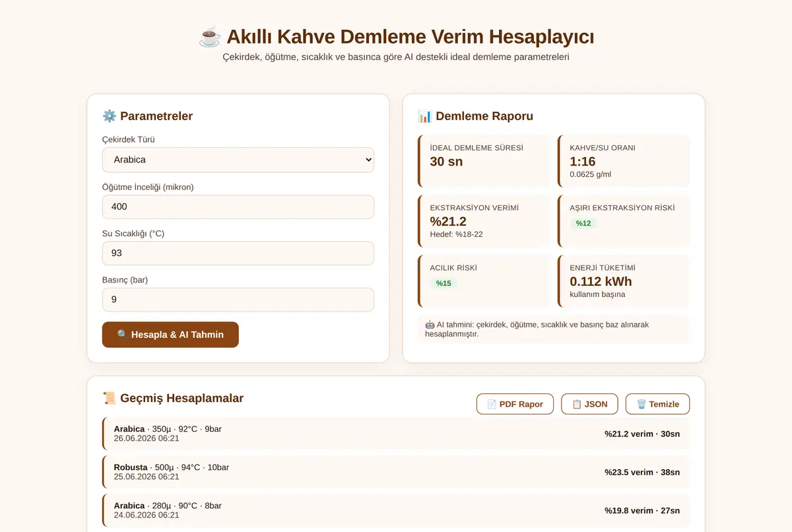Click the chart icon beside Demleme Raporu
The image size is (792, 532).
click(425, 116)
